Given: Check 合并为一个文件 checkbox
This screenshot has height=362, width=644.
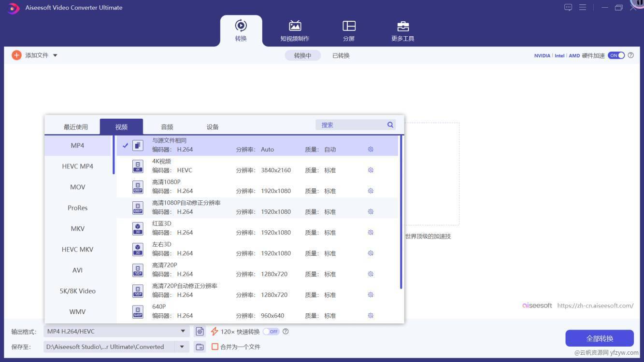Looking at the screenshot, I should point(215,347).
